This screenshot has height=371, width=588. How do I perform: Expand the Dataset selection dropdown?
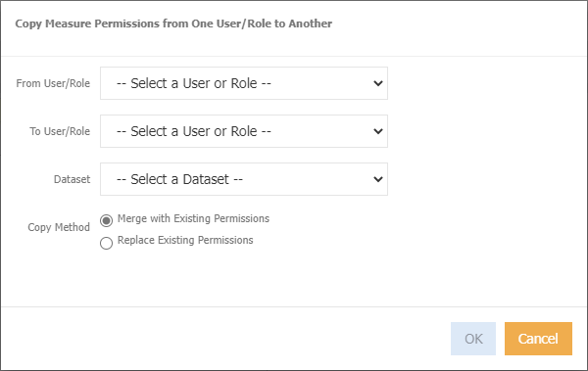tap(244, 179)
